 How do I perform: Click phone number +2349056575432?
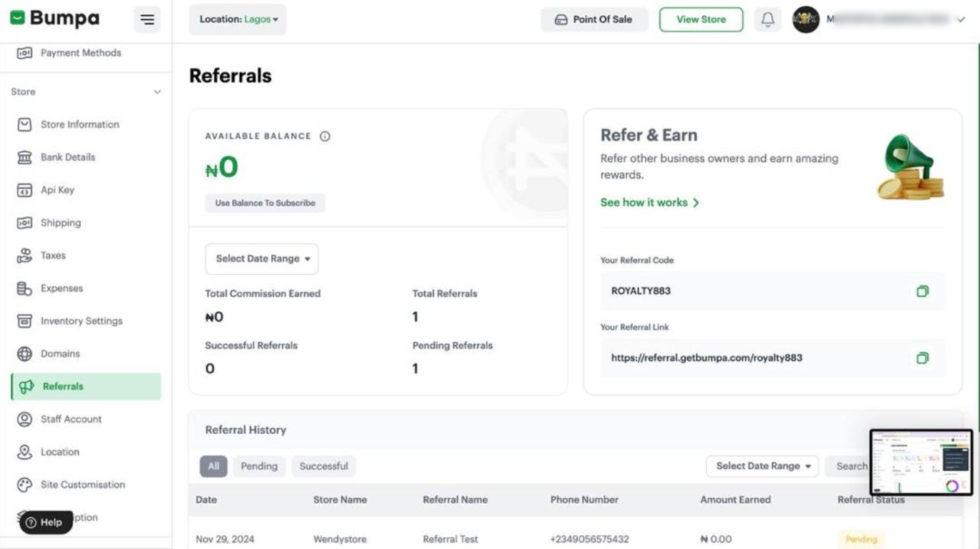[590, 539]
